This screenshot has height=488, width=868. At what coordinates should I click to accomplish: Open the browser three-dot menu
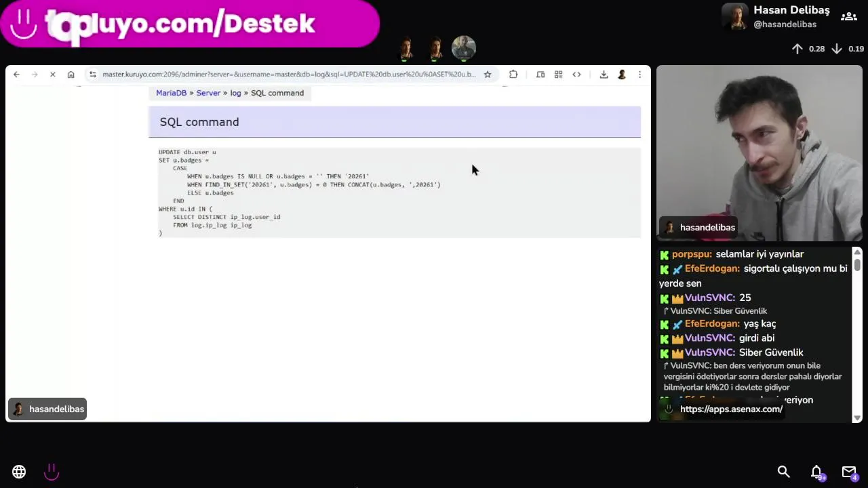639,75
